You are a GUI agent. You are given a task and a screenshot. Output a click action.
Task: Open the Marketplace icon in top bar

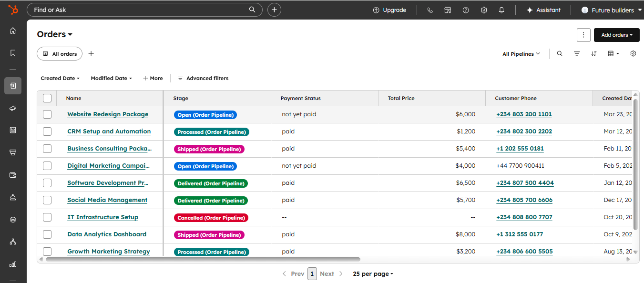(448, 10)
